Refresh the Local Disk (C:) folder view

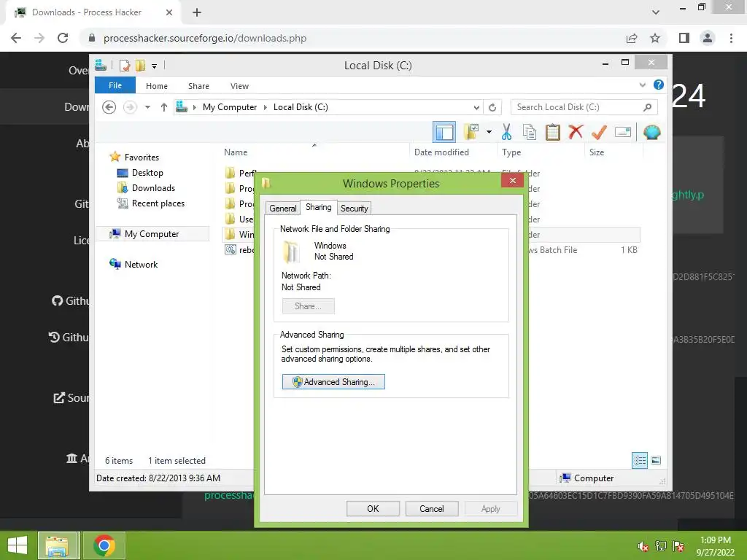click(492, 108)
